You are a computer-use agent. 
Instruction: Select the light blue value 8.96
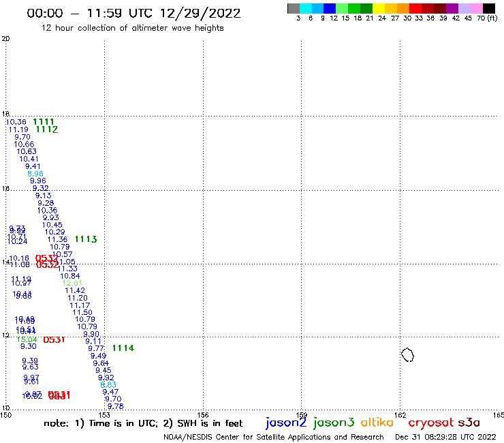click(35, 174)
